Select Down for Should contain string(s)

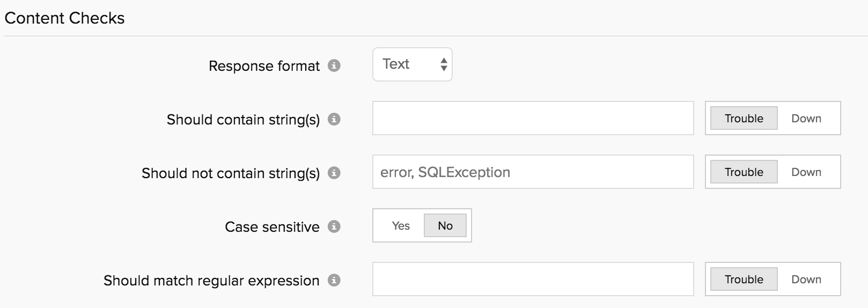[x=806, y=119]
